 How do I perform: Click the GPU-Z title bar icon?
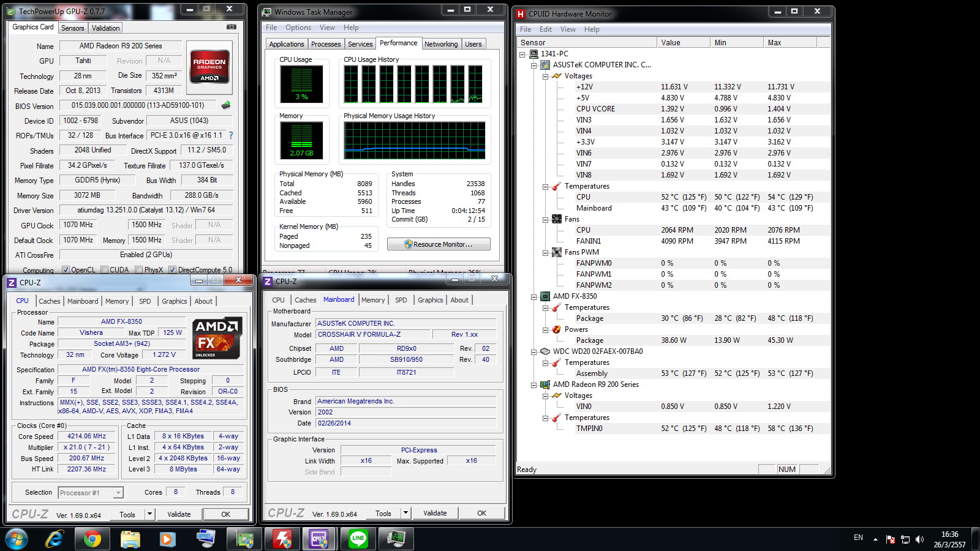click(x=11, y=11)
